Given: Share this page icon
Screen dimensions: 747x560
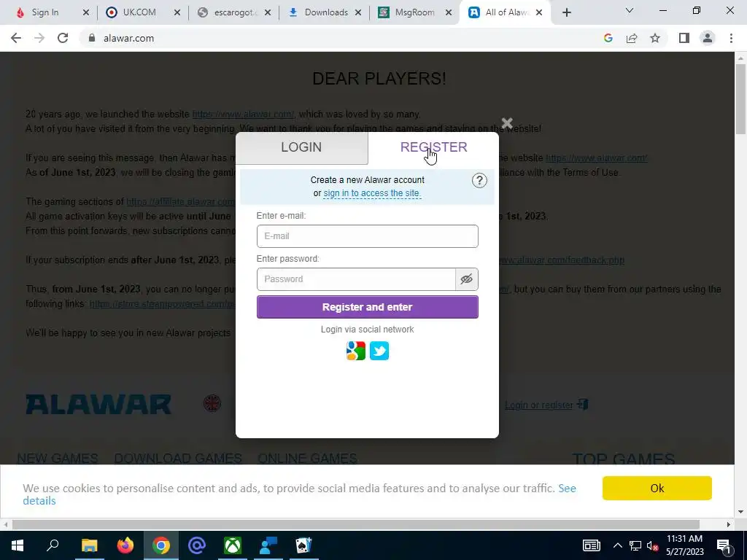Looking at the screenshot, I should click(632, 38).
